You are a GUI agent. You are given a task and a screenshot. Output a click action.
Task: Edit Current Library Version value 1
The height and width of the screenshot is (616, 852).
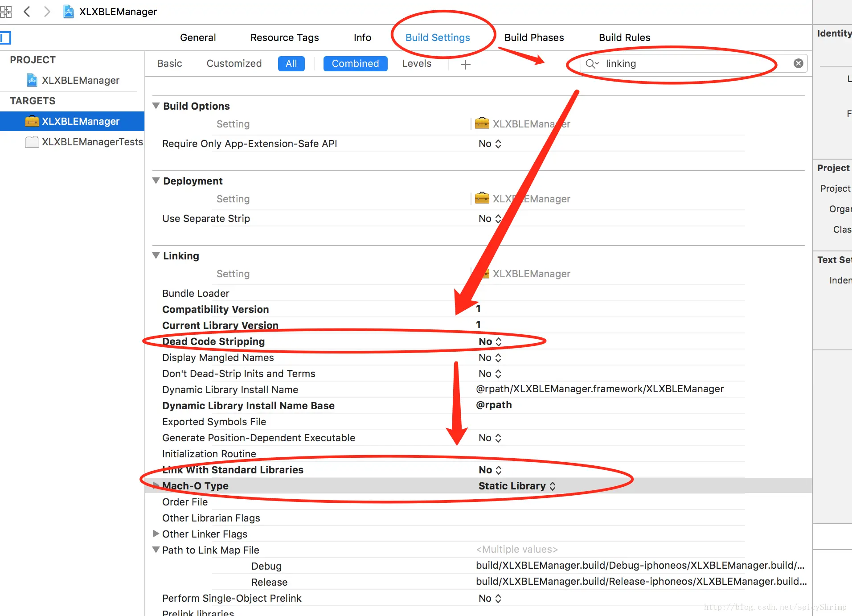coord(478,324)
